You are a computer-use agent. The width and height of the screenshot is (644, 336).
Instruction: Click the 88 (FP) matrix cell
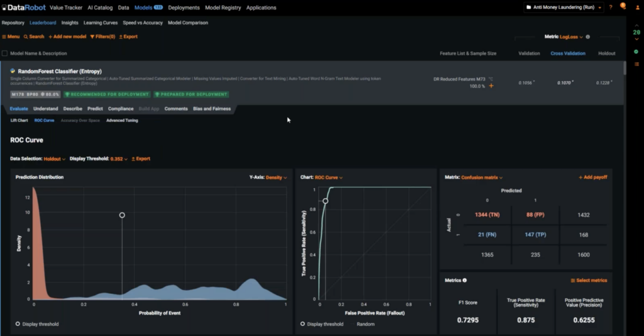tap(535, 215)
